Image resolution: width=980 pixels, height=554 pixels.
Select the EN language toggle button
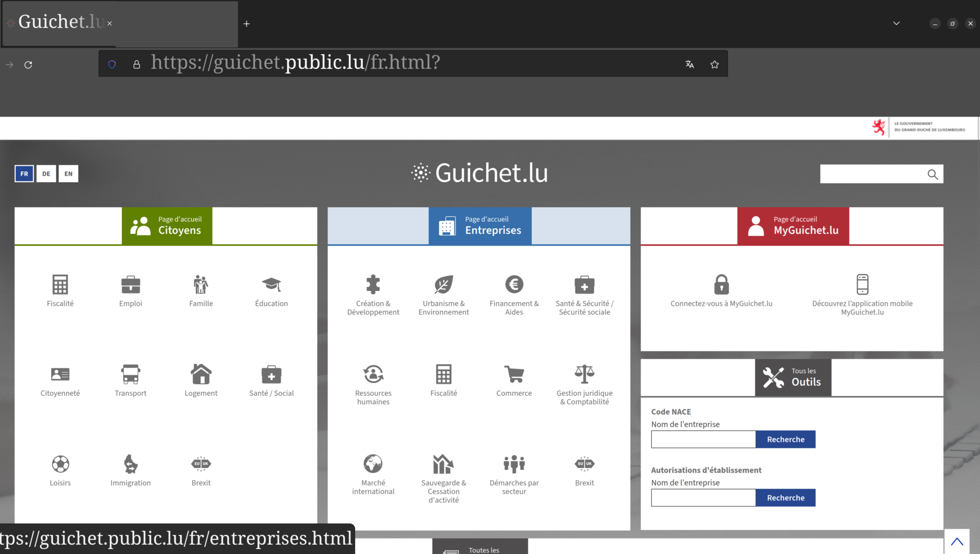[x=68, y=173]
